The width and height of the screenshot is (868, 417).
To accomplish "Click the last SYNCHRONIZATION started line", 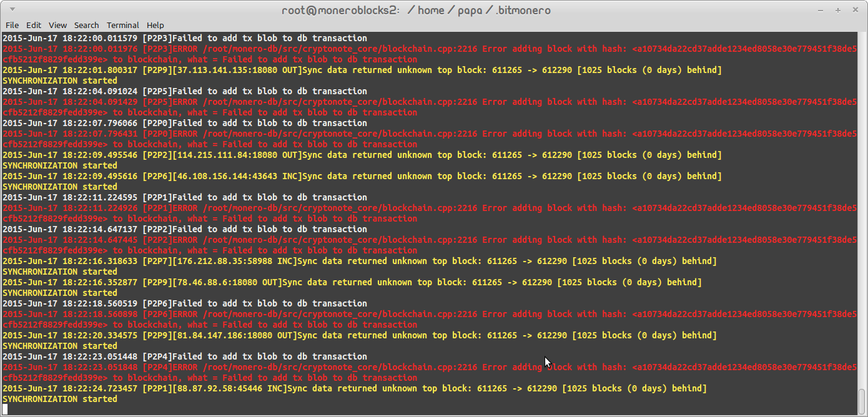I will click(60, 399).
